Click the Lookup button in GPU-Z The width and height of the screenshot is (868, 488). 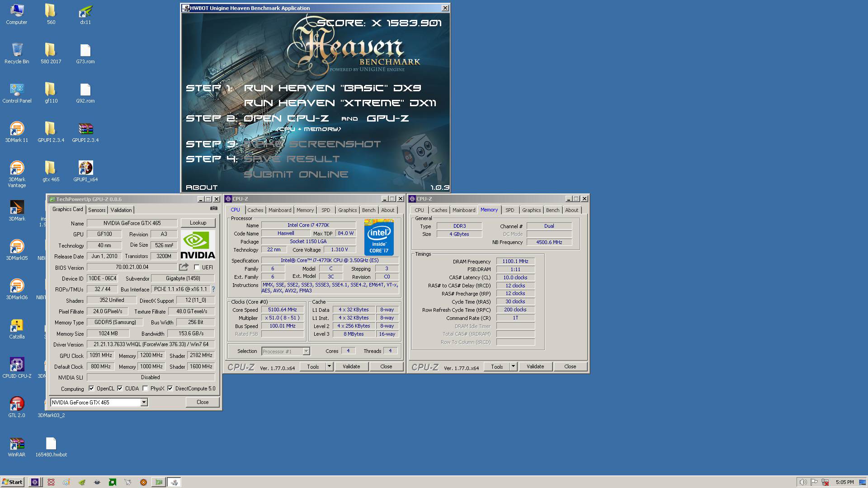pyautogui.click(x=198, y=223)
